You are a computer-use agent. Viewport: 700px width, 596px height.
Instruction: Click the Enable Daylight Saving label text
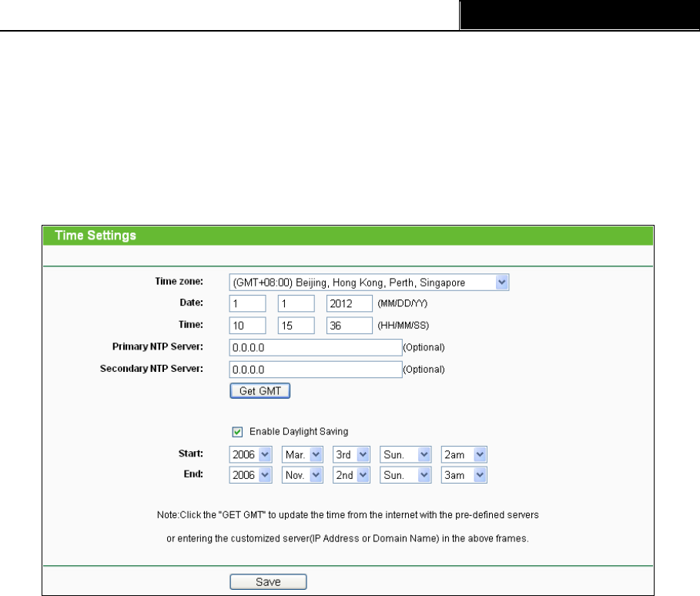(x=299, y=432)
